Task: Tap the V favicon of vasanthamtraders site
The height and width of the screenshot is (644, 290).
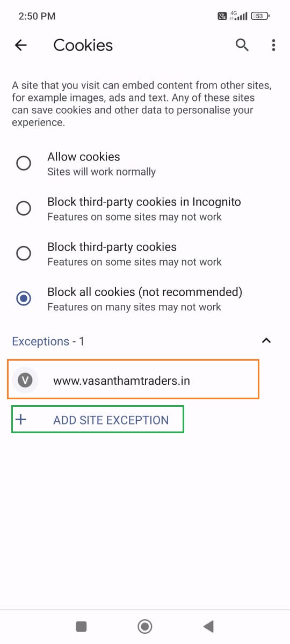Action: (25, 380)
